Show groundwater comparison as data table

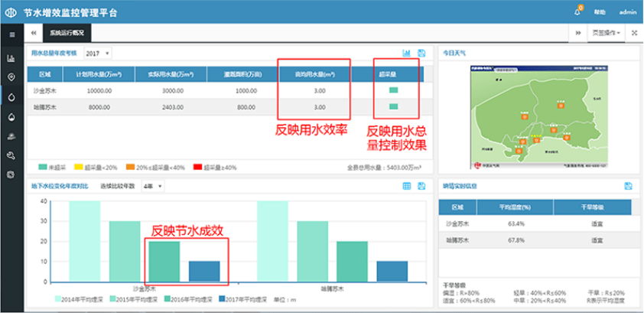pos(407,186)
